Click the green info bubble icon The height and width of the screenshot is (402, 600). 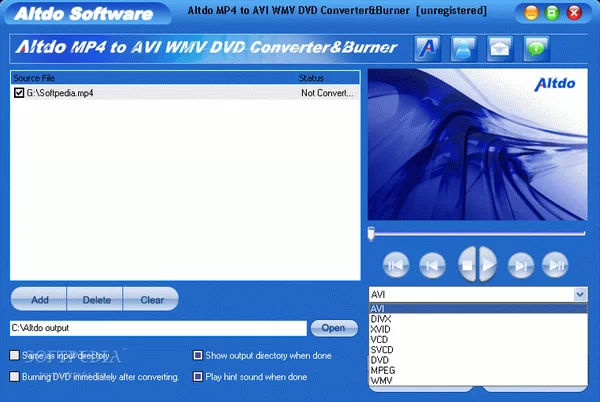pyautogui.click(x=536, y=47)
